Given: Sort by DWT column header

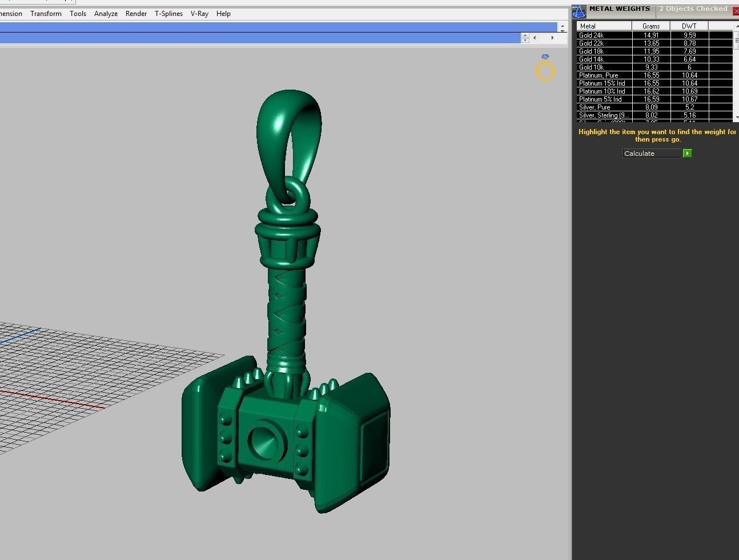Looking at the screenshot, I should (689, 26).
